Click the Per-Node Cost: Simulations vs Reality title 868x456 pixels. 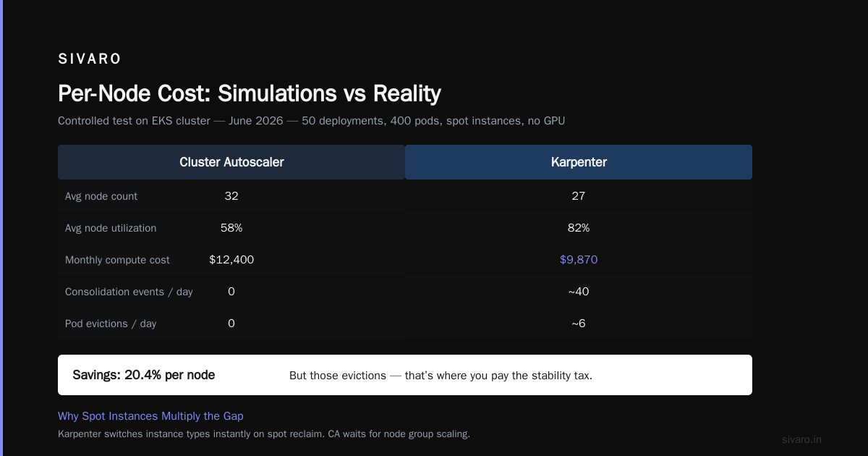(x=250, y=93)
